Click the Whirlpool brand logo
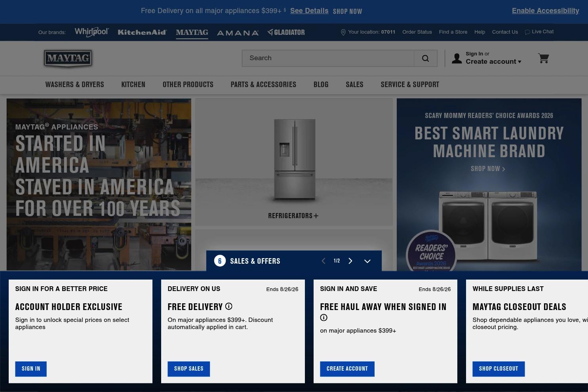 click(91, 32)
